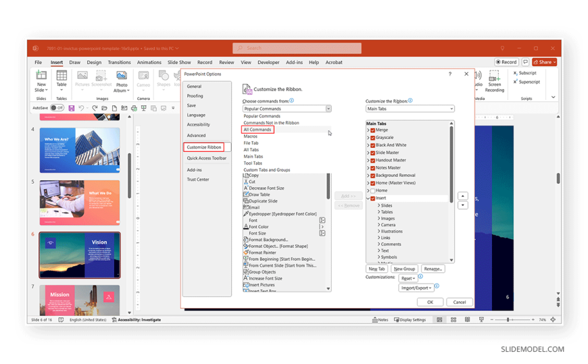Viewport: 588px width, 364px height.
Task: Click the Undo icon in Quick Access Toolbar
Action: pos(81,108)
